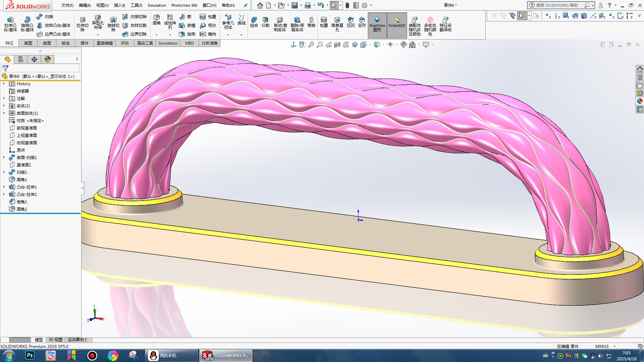Select the 镜向 mirror tool
Screen dimensions: 644x362
208,34
